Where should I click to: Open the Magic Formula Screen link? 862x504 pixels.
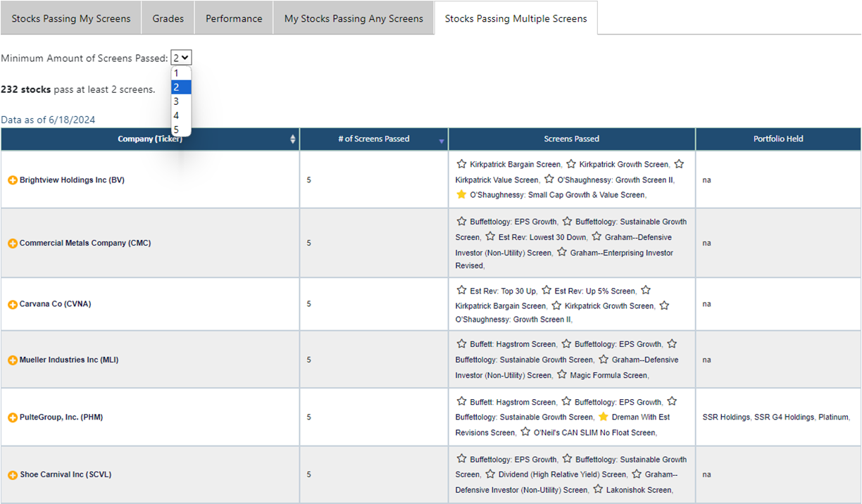point(608,376)
